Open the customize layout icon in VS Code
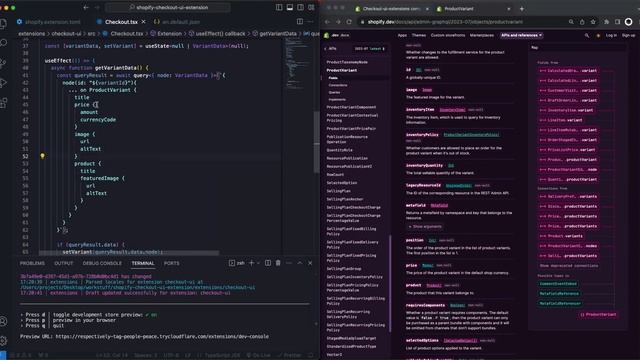Screen dimensions: 640x360 point(311,7)
